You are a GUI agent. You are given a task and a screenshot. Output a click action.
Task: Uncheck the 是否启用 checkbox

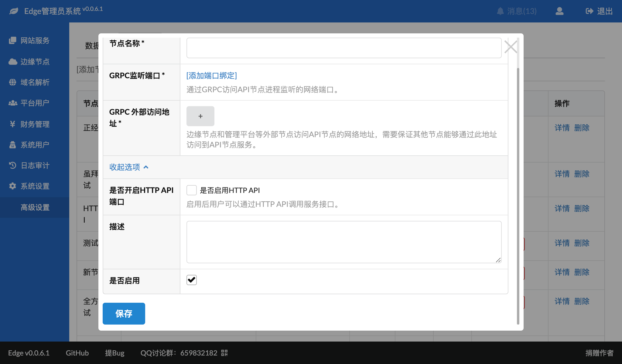pos(192,280)
